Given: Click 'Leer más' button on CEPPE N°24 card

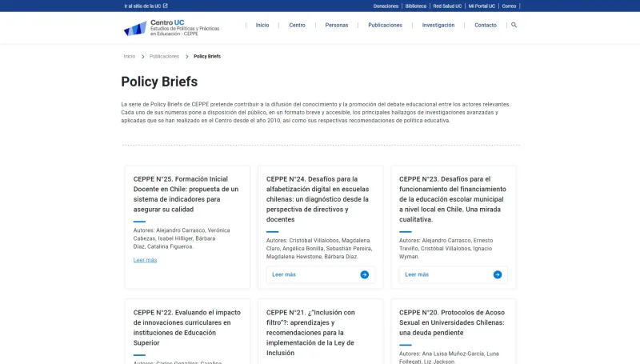Looking at the screenshot, I should tap(321, 274).
